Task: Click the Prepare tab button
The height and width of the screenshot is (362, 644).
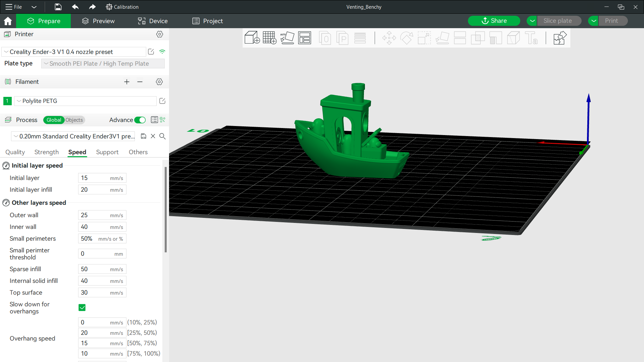Action: point(44,21)
